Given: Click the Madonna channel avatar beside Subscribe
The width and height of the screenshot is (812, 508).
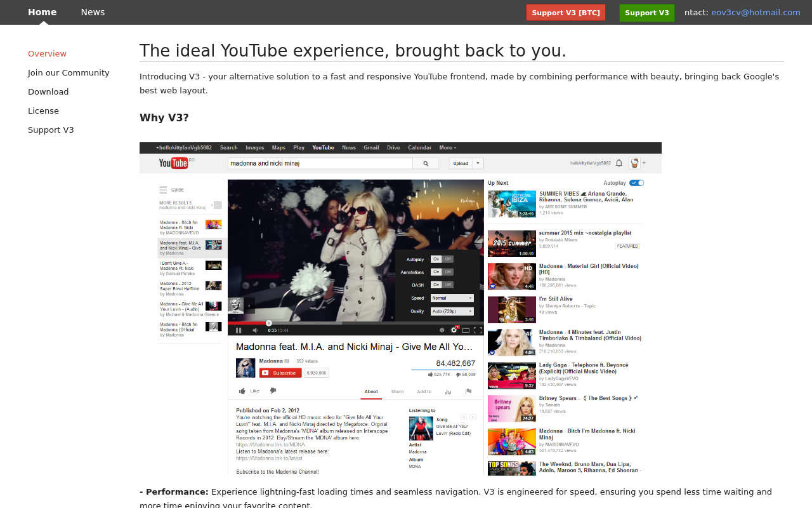Looking at the screenshot, I should click(x=246, y=368).
